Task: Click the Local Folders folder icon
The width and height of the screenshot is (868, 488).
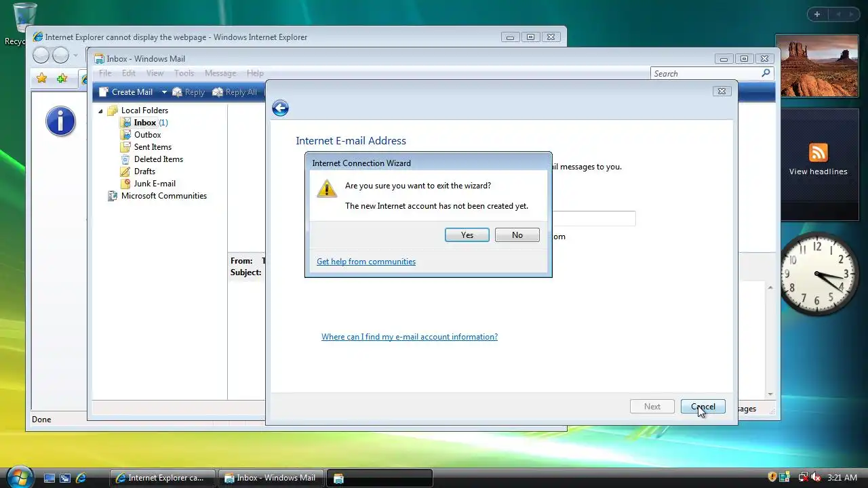Action: (x=113, y=110)
